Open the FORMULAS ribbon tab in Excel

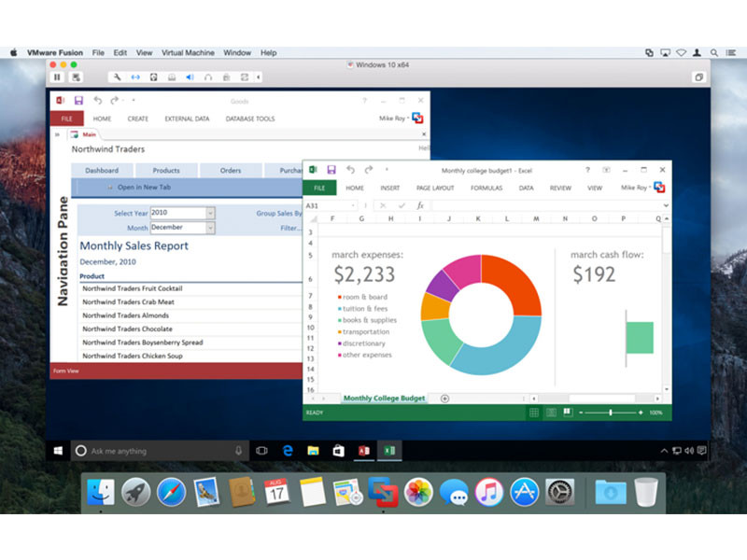click(x=486, y=189)
